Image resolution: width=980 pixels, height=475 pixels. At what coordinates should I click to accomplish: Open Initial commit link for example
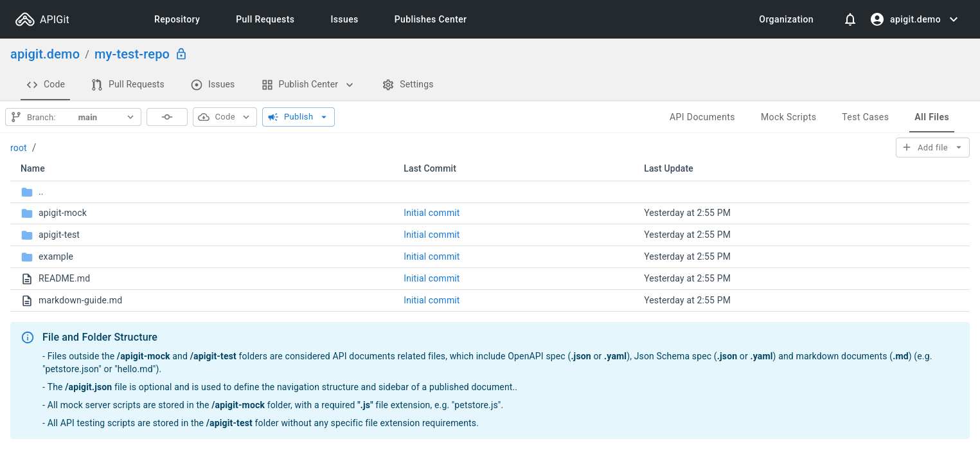tap(432, 256)
